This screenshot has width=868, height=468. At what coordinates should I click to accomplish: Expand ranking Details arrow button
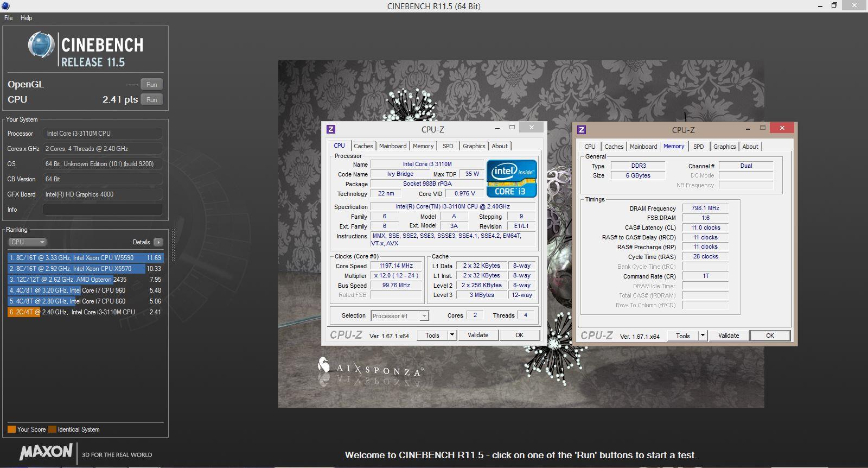pyautogui.click(x=158, y=242)
